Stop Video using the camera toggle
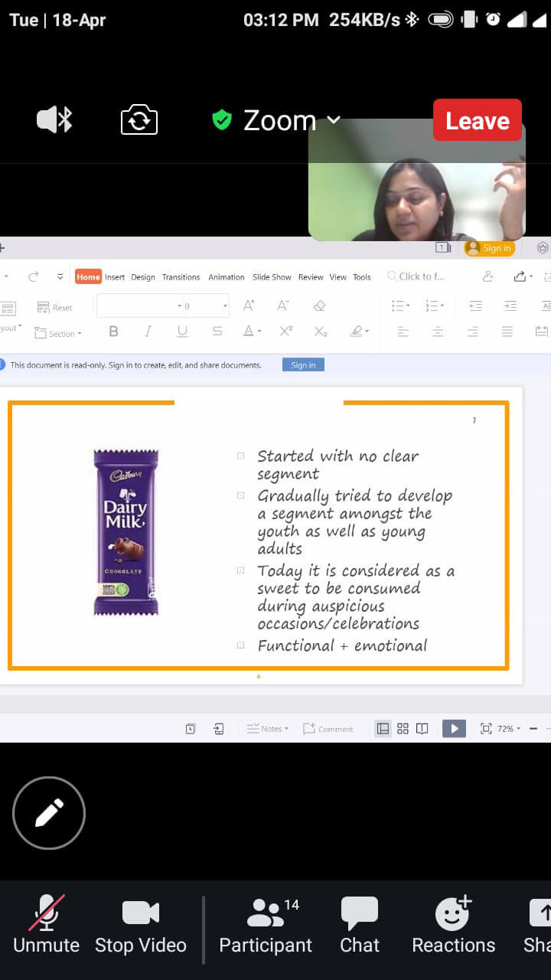 (x=141, y=925)
